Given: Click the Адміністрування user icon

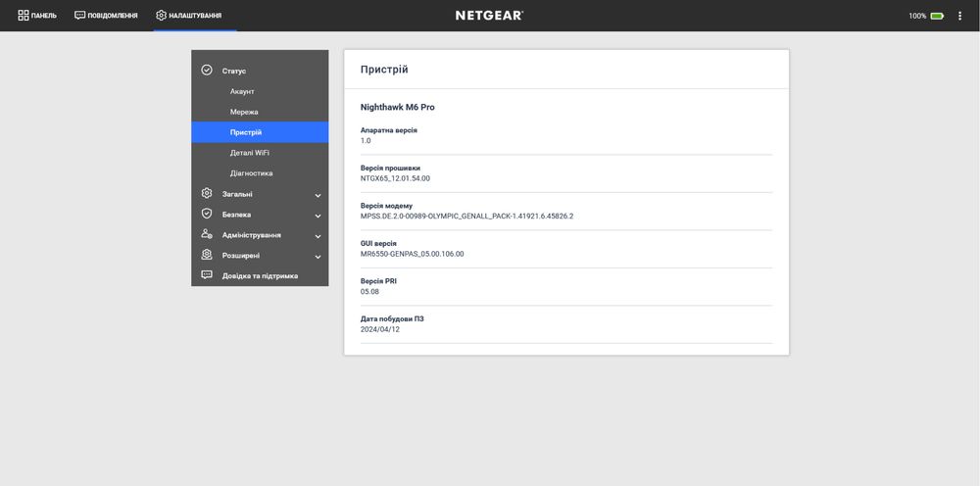Looking at the screenshot, I should [207, 234].
